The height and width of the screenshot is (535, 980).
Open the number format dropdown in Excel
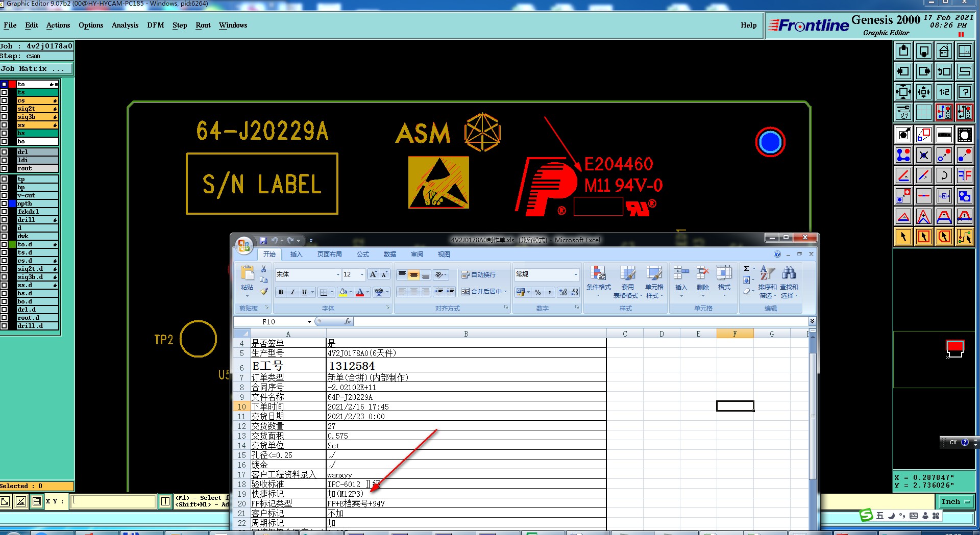click(x=576, y=274)
